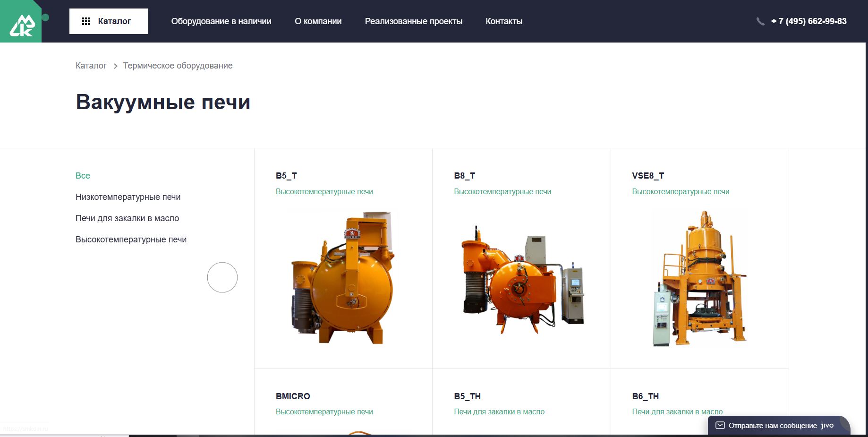Image resolution: width=868 pixels, height=437 pixels.
Task: View the VSE8_T furnace image
Action: pos(700,278)
